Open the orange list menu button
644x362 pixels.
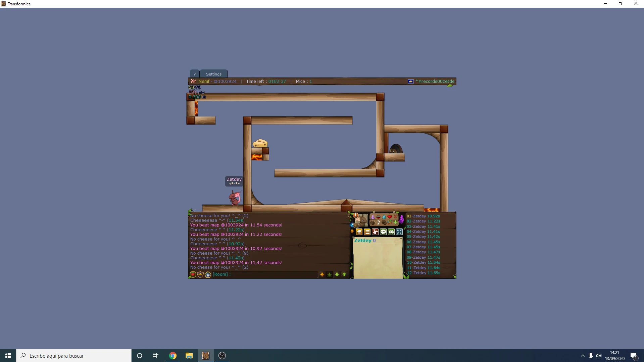[x=367, y=232]
